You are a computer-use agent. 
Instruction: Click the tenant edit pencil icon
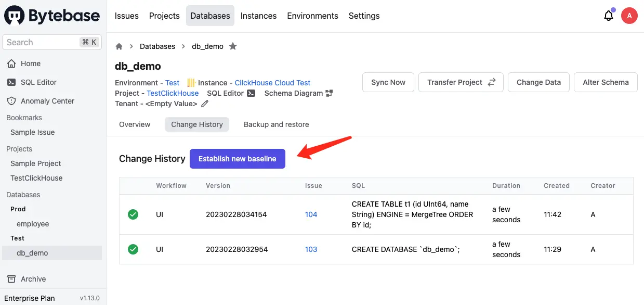(x=205, y=104)
